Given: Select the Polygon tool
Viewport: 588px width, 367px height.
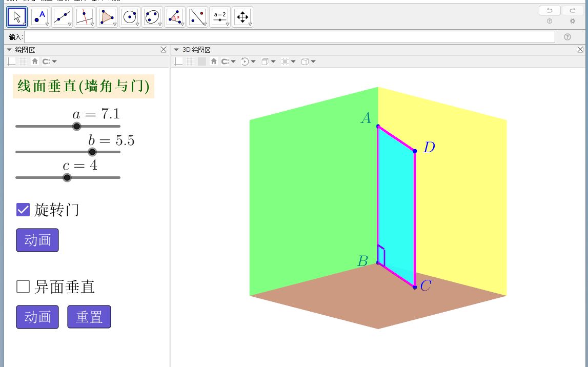Looking at the screenshot, I should coord(107,17).
